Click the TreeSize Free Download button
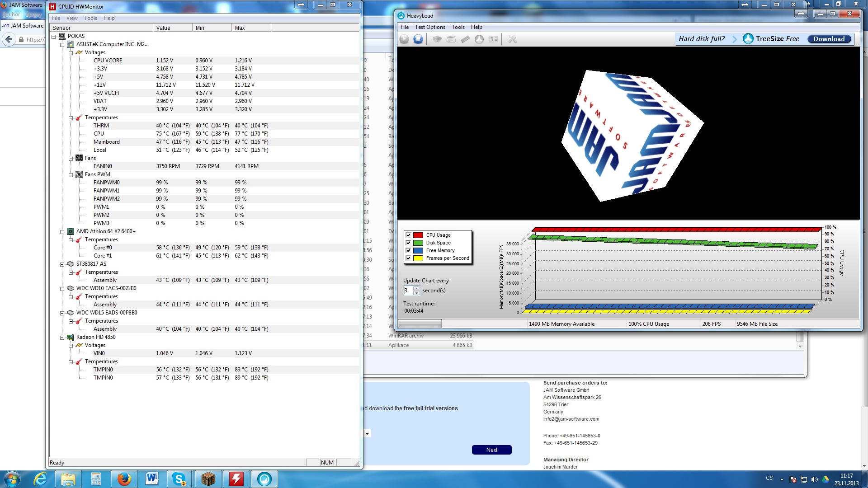This screenshot has width=868, height=488. coord(829,39)
